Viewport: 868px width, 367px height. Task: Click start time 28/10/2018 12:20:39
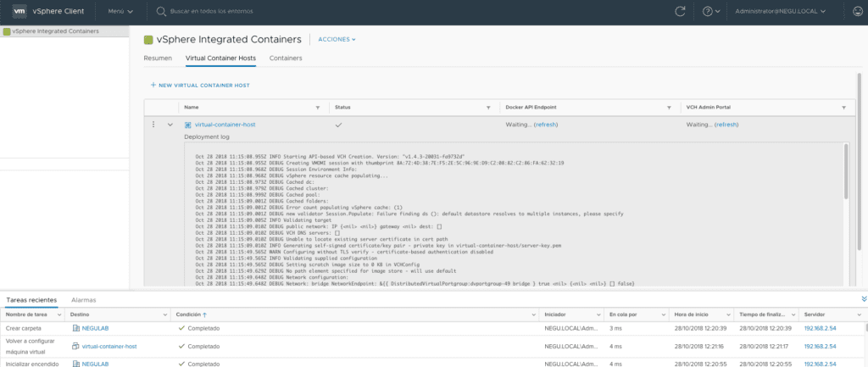click(699, 328)
